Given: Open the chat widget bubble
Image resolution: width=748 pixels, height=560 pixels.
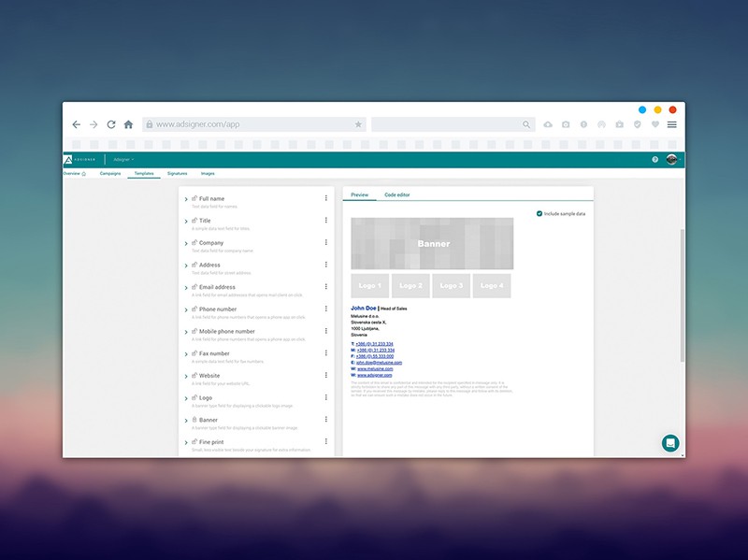Looking at the screenshot, I should point(670,443).
